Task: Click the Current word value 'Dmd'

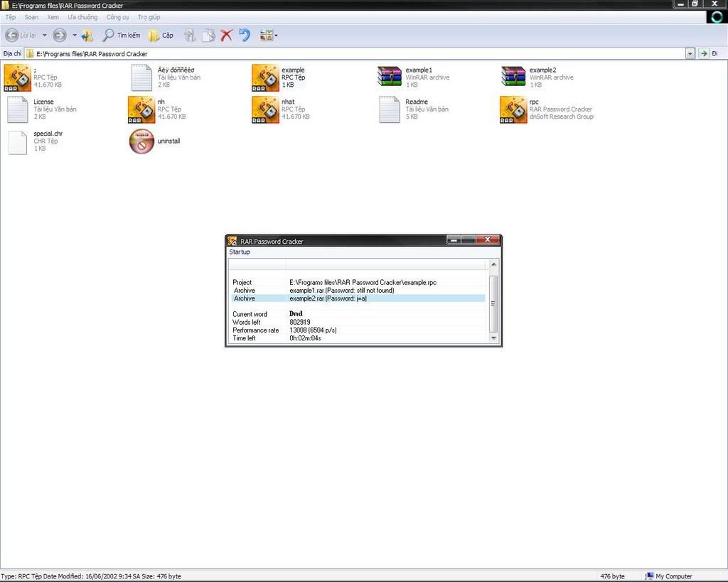Action: point(296,314)
